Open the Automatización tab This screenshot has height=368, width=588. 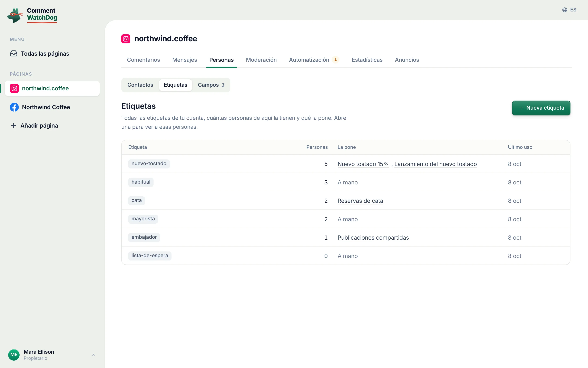coord(314,60)
